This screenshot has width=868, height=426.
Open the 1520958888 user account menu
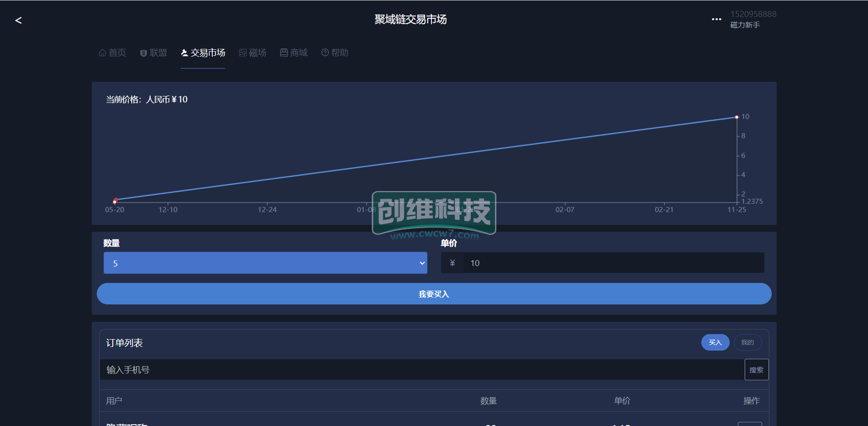tap(753, 19)
